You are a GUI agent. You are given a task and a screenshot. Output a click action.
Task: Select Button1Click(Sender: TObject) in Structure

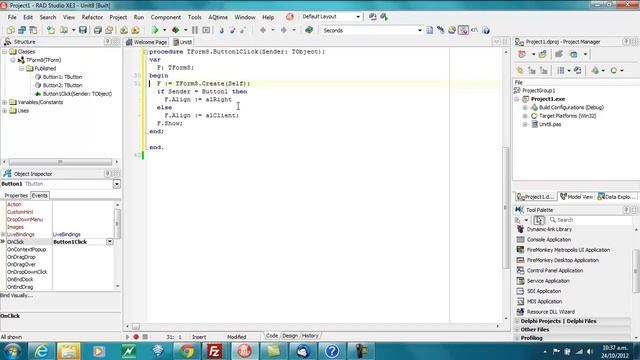tap(77, 94)
